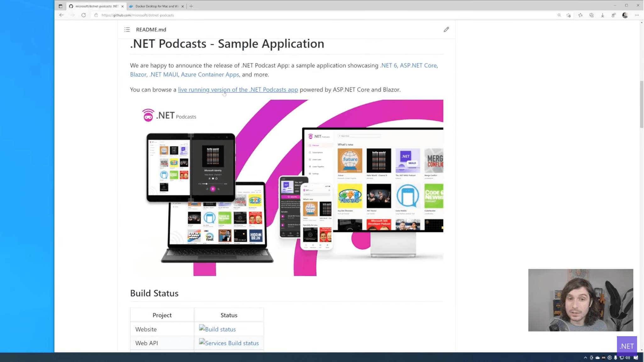The height and width of the screenshot is (362, 644).
Task: Close the microsoft/dotnet-podcasts tab
Action: tap(122, 6)
